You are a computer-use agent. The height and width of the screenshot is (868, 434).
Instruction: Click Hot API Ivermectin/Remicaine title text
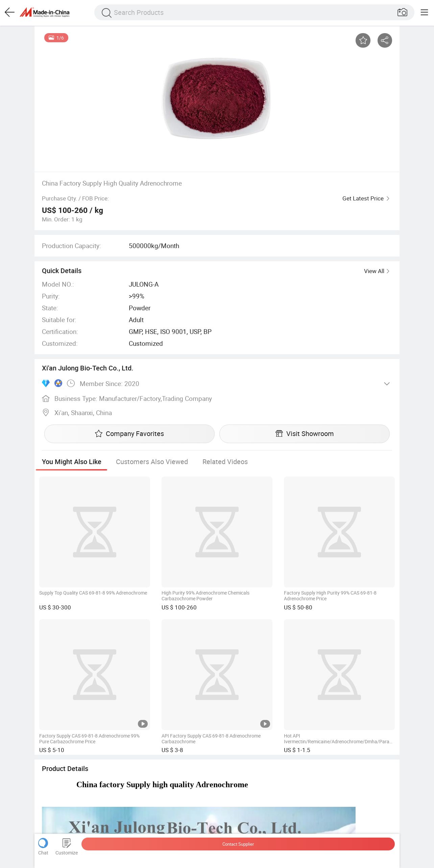tap(338, 739)
